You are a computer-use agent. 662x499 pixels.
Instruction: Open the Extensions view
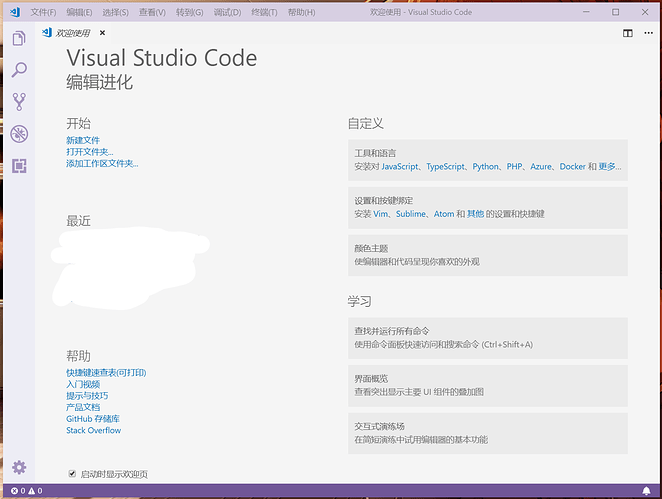[19, 166]
